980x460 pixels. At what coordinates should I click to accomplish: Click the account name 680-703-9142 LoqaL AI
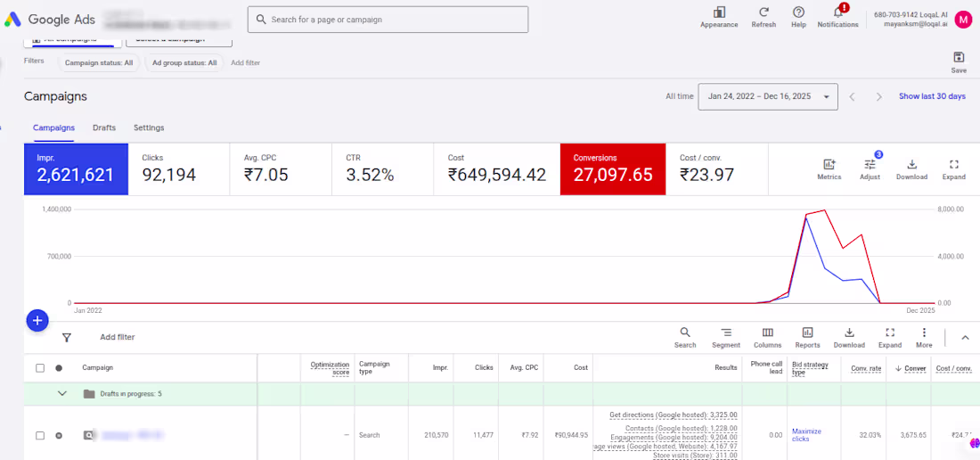(x=911, y=14)
